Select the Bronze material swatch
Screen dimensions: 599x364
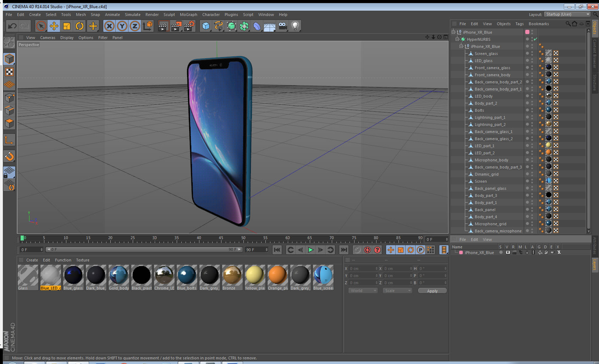[x=232, y=277]
